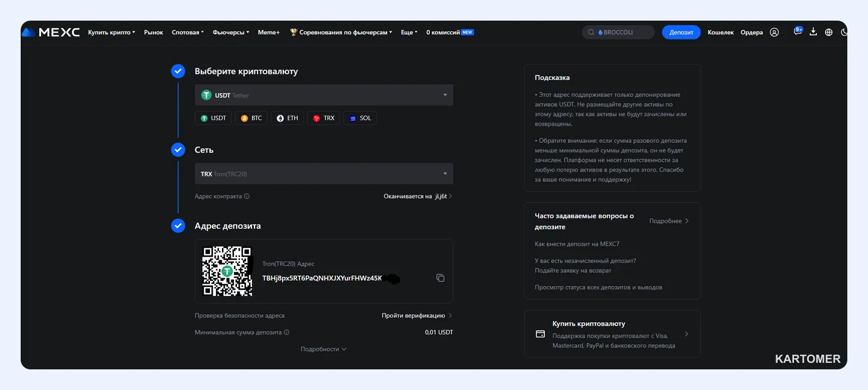This screenshot has height=390, width=868.
Task: Open the Meme+ page
Action: (269, 33)
